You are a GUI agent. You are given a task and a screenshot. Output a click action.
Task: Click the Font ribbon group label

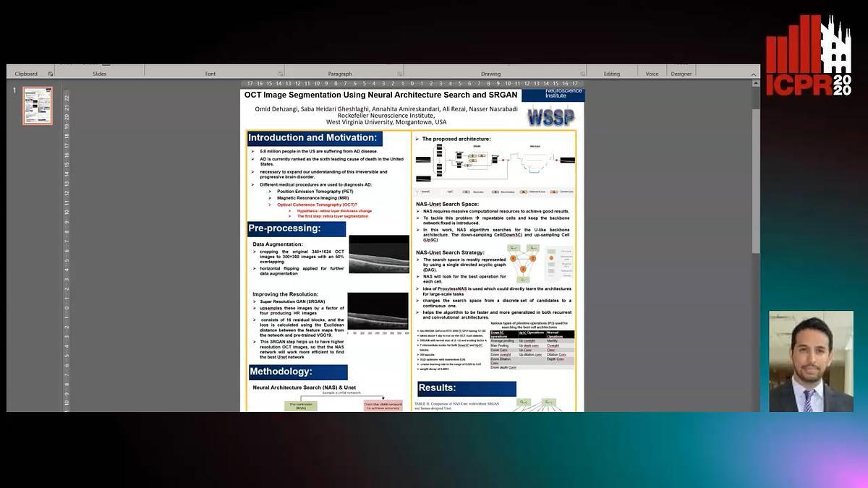210,74
